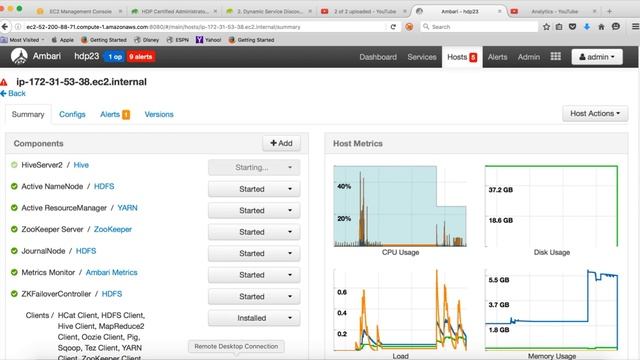Click the 1 op badge
The image size is (640, 360).
point(114,57)
